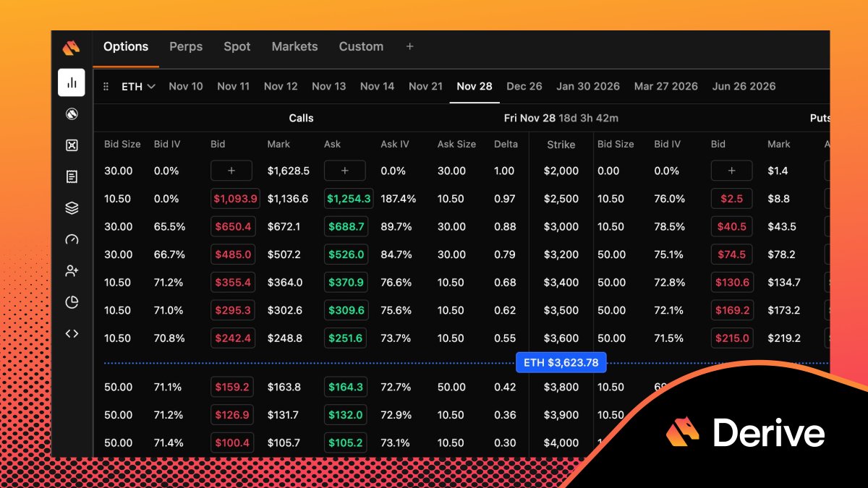The width and height of the screenshot is (868, 488).
Task: Select the Nov 10 expiry
Action: coord(186,86)
